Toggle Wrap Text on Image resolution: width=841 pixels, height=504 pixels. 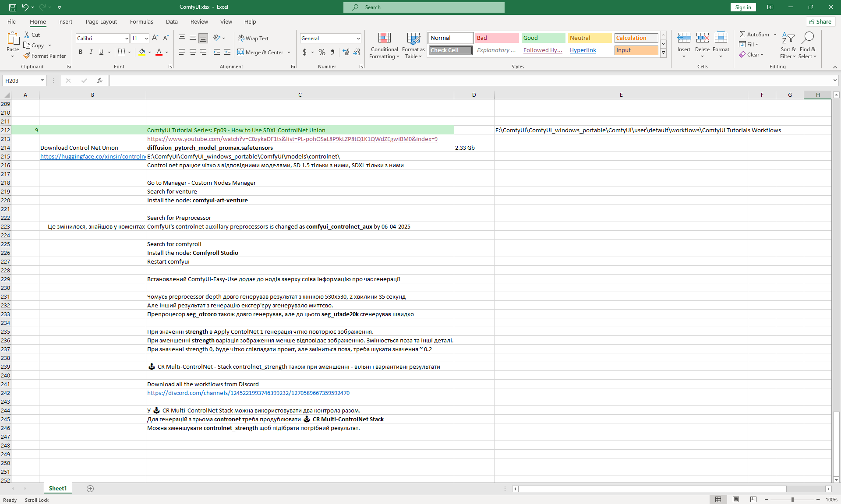tap(253, 38)
